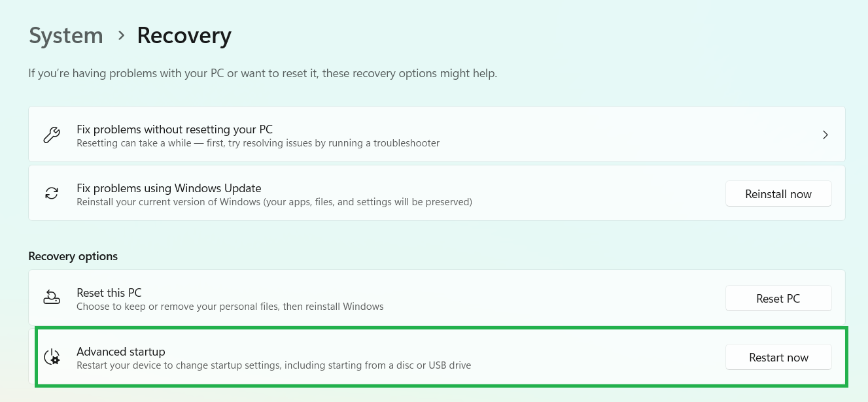Click the Windows Update sync arrows icon
The height and width of the screenshot is (402, 868).
point(52,193)
